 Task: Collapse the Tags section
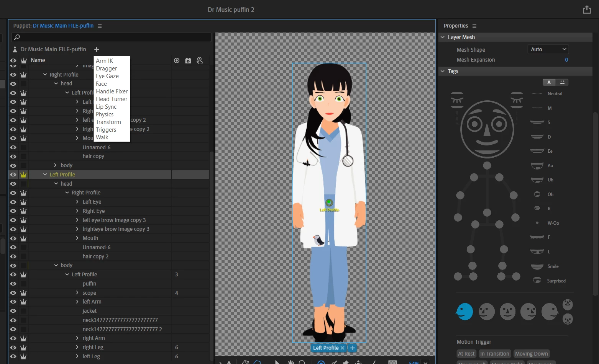tap(443, 71)
